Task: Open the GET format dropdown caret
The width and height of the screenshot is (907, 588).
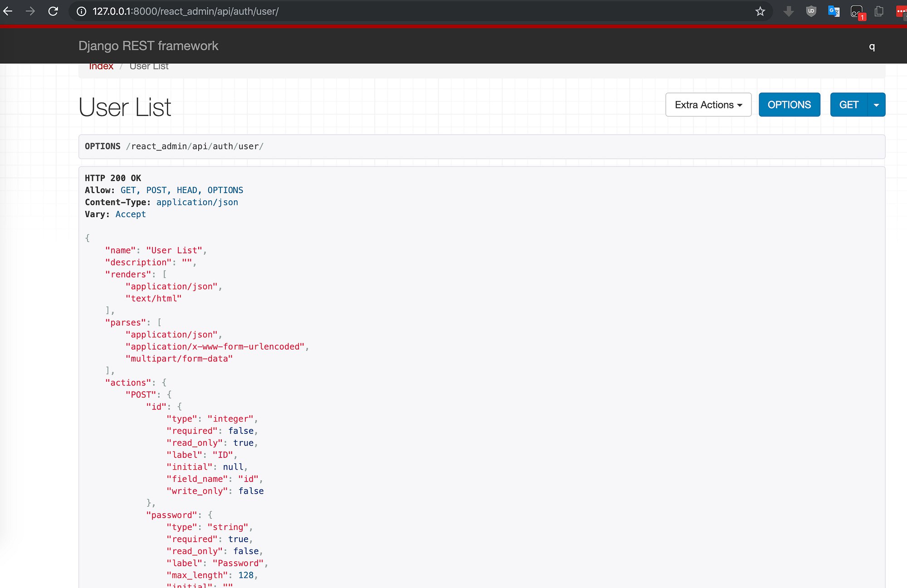Action: [876, 105]
